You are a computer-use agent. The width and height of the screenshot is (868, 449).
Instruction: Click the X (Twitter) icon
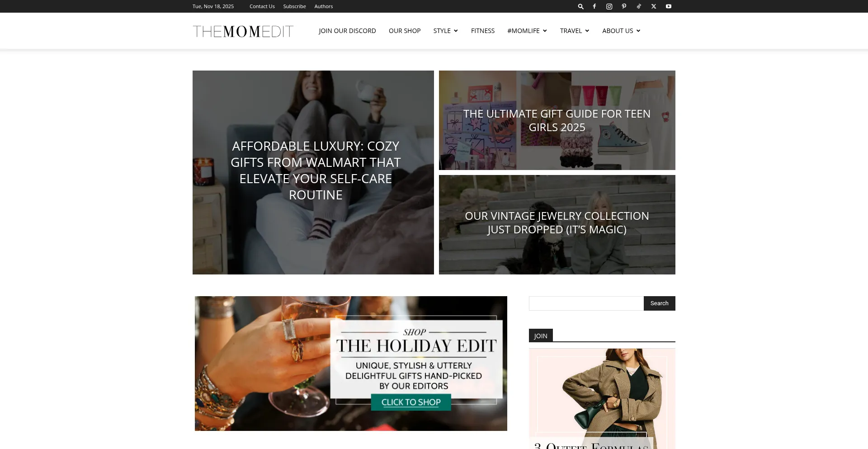coord(654,6)
